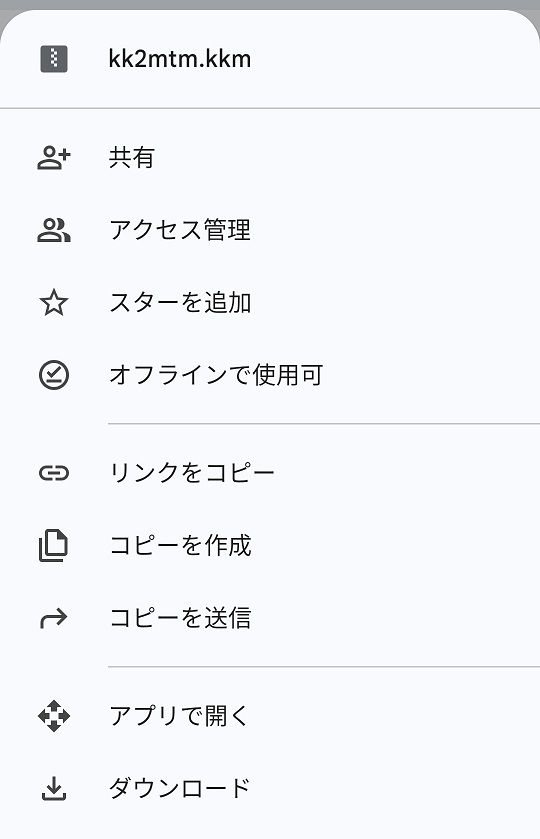The image size is (540, 839).
Task: Open アプリで開く option
Action: [x=270, y=716]
